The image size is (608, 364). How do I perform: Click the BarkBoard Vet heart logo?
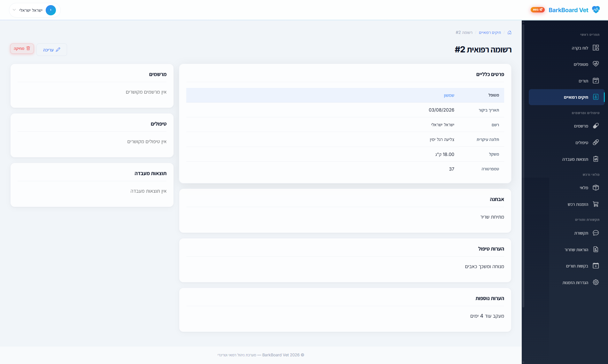[596, 10]
